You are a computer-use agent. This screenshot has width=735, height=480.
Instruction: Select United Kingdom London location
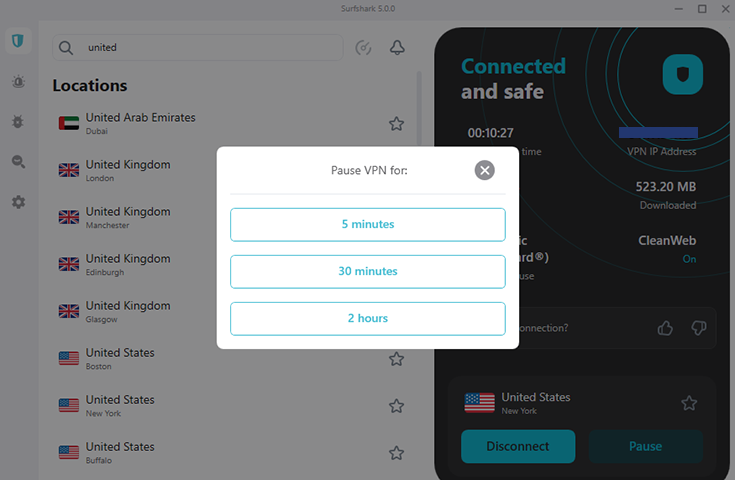point(135,171)
